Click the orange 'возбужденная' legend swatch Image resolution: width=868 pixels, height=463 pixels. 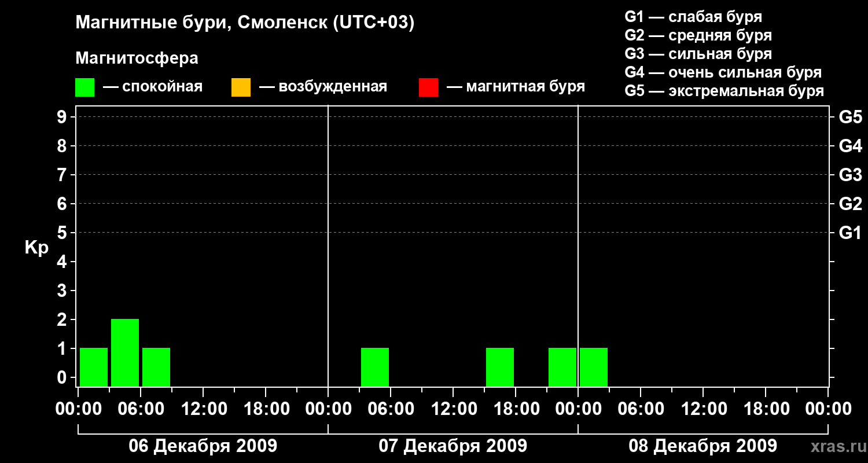(x=241, y=87)
